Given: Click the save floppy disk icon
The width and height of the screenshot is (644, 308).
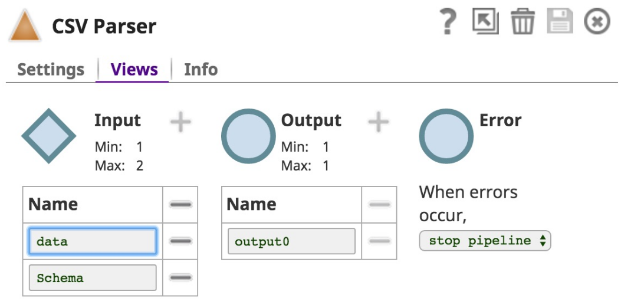Looking at the screenshot, I should click(x=560, y=22).
